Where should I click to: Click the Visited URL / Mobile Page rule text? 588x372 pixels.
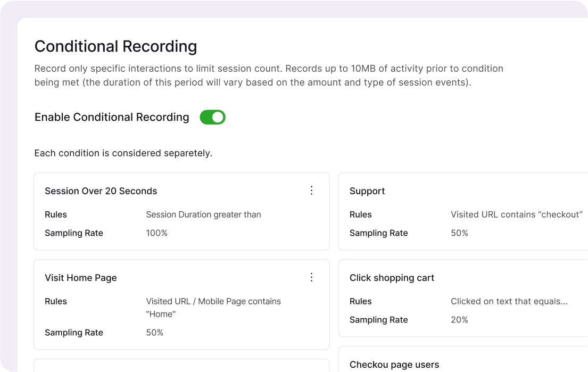tap(213, 301)
